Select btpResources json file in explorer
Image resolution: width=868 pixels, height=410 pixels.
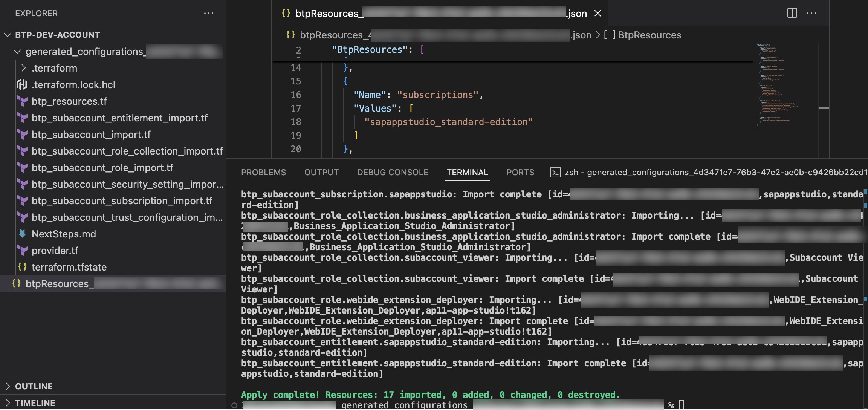[113, 283]
